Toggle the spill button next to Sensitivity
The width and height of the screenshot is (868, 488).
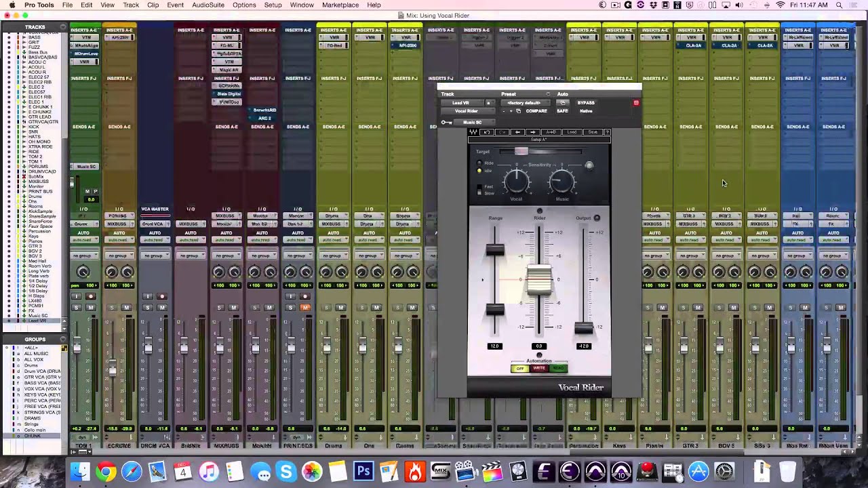tap(589, 165)
